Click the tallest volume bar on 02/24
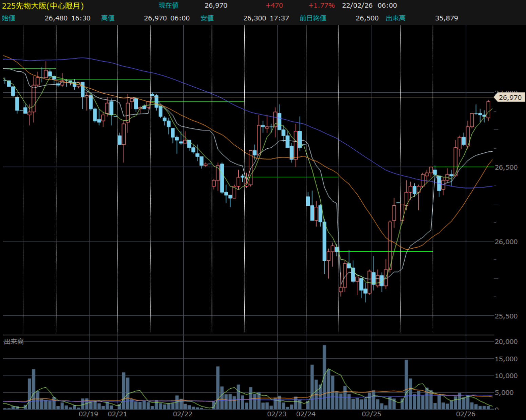 tap(324, 377)
